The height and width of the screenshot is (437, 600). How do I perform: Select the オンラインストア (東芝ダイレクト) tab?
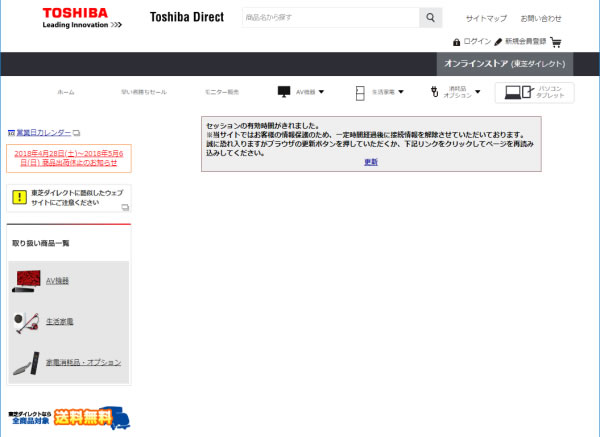click(505, 64)
